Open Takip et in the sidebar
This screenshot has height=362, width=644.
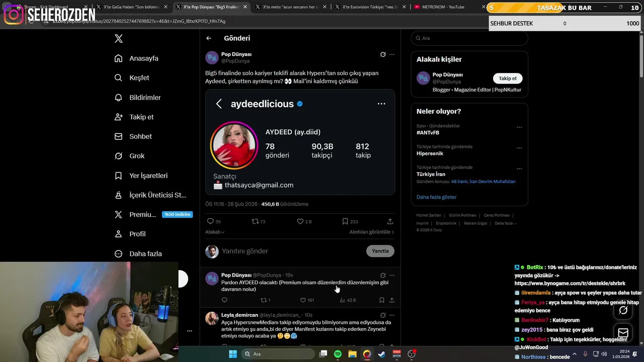tap(134, 117)
